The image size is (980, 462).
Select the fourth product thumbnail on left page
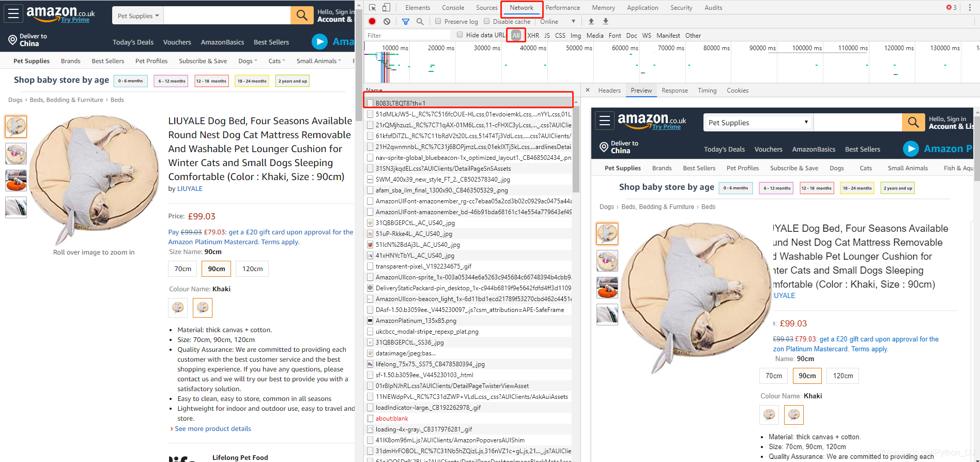tap(16, 207)
